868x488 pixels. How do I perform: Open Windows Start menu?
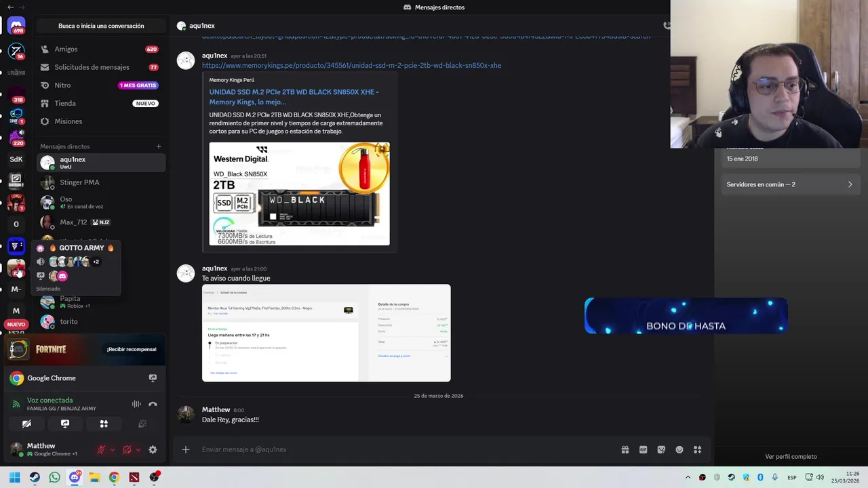coord(14,477)
